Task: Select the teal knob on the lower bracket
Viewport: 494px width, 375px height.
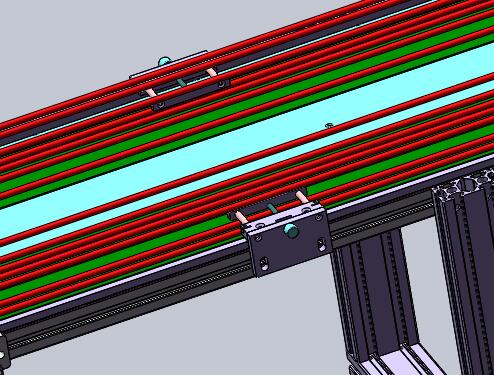Action: click(291, 230)
